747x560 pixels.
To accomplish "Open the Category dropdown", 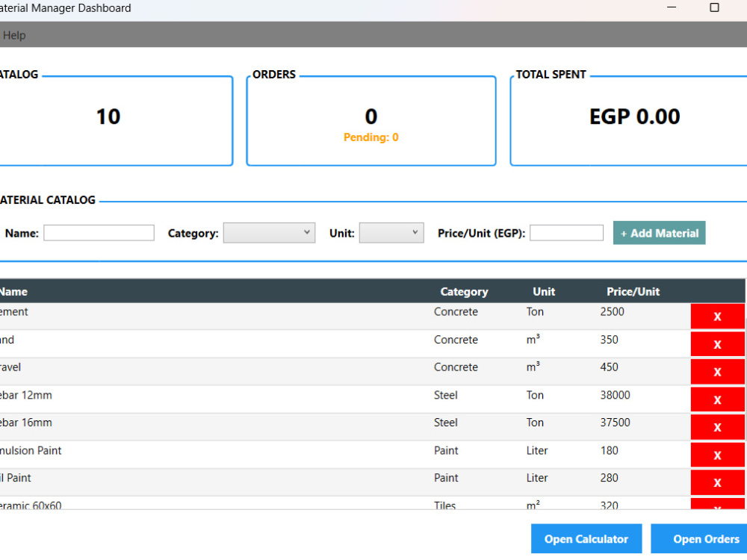I will (269, 233).
